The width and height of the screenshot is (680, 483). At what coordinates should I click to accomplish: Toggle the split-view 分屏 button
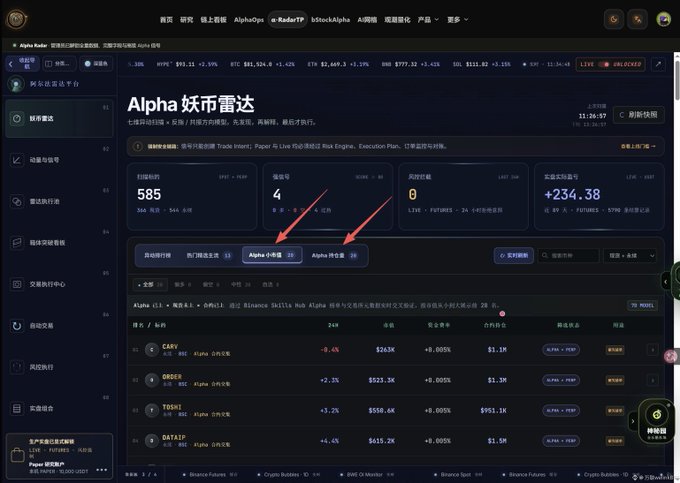pyautogui.click(x=59, y=64)
